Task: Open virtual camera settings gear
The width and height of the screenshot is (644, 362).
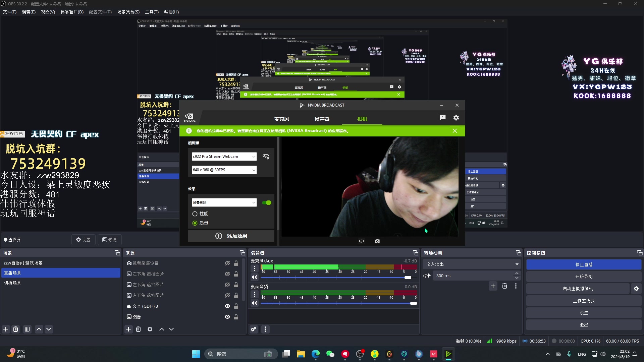Action: coord(636,289)
